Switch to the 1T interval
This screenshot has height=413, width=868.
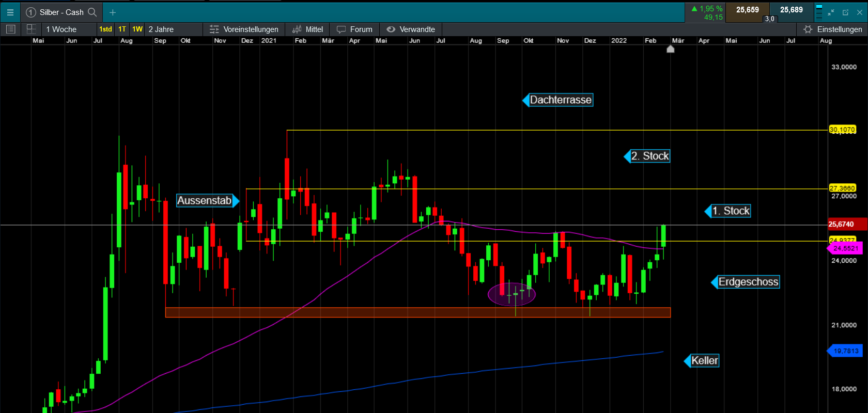coord(122,29)
